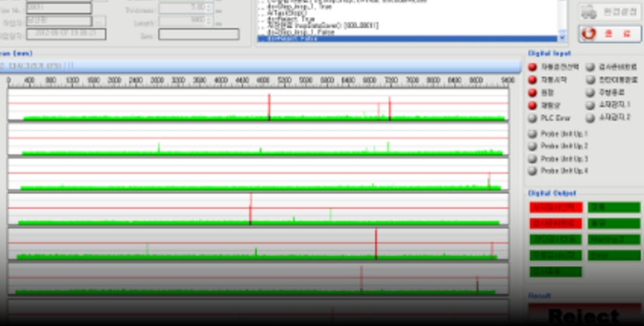Click the Probe Unit Up.4 indicator
This screenshot has height=326, width=644.
[x=532, y=171]
